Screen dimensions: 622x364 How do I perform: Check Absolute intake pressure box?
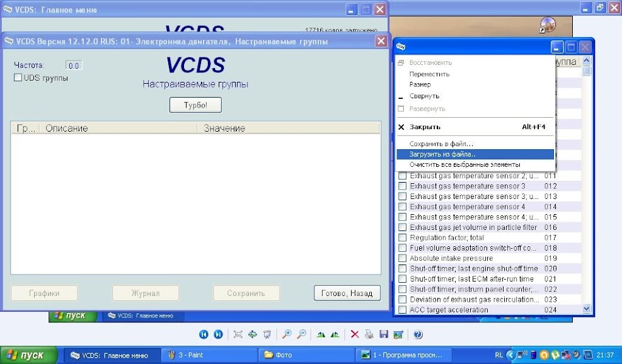[x=402, y=258]
